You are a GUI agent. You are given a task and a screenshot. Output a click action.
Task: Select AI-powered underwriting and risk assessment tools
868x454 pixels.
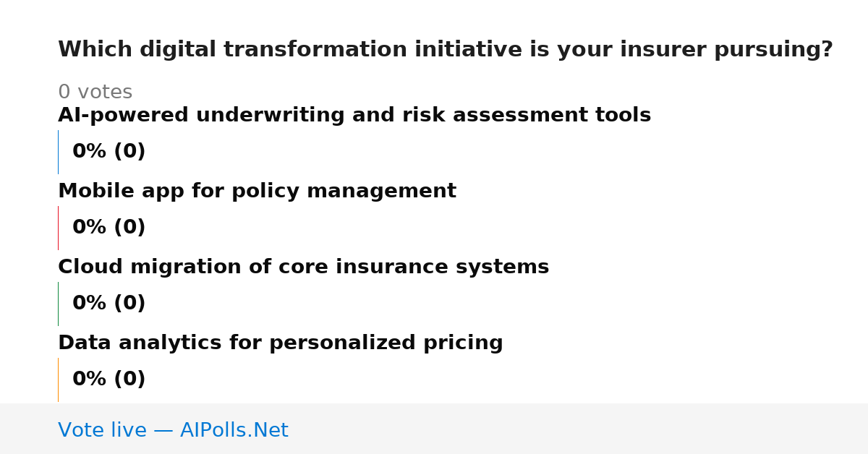click(354, 116)
